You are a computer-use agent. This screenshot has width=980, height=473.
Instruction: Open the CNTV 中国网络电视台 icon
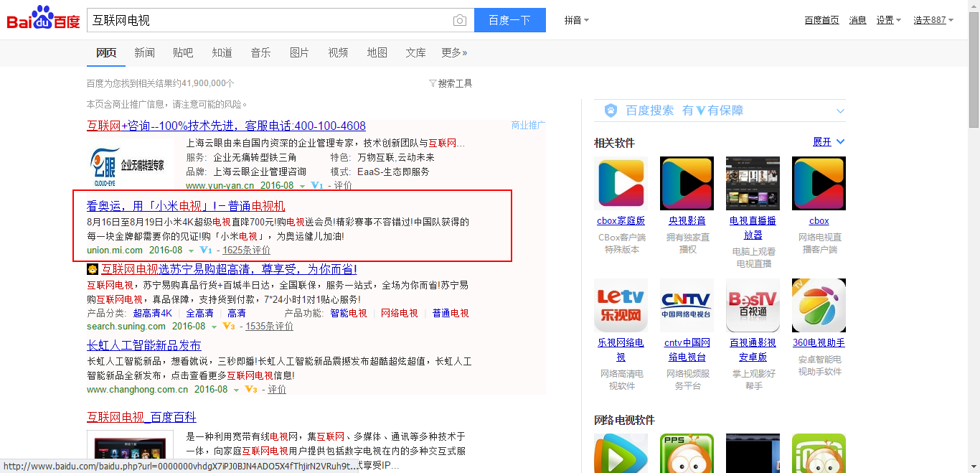687,305
